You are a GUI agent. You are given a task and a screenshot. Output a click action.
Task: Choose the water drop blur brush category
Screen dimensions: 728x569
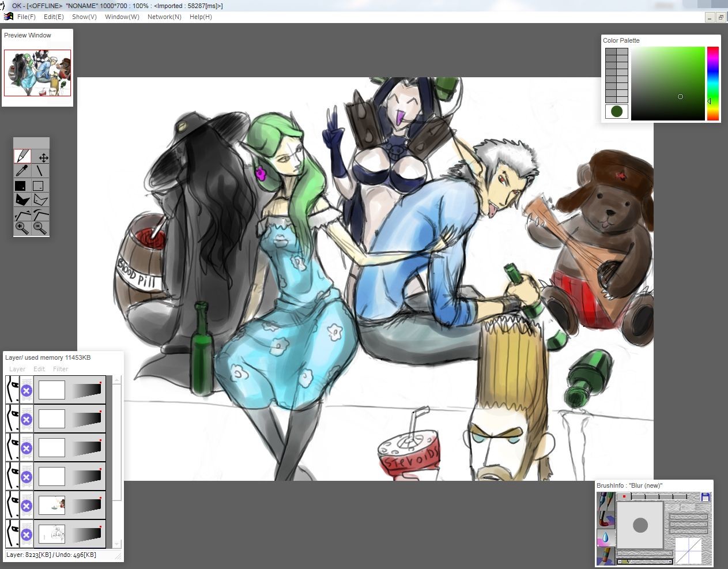coord(606,537)
